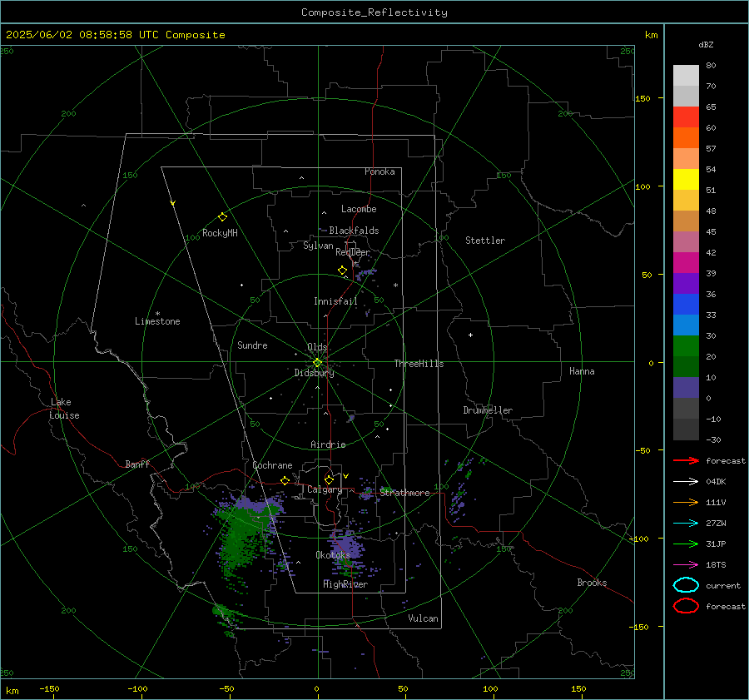Click the Drumheller label
The width and height of the screenshot is (749, 700).
coord(488,410)
